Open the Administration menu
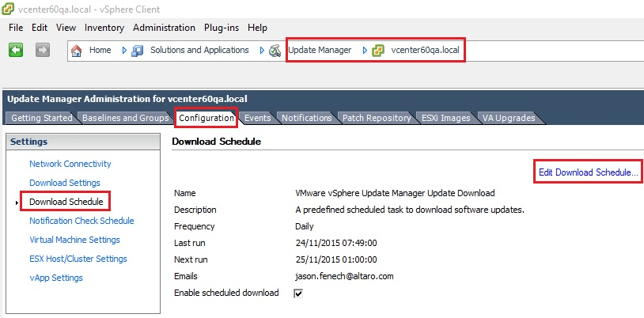Image resolution: width=644 pixels, height=318 pixels. point(164,28)
